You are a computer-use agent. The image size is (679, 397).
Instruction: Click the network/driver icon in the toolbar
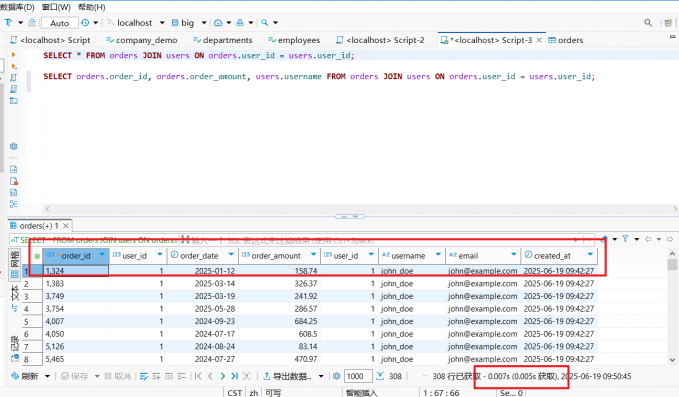point(239,23)
